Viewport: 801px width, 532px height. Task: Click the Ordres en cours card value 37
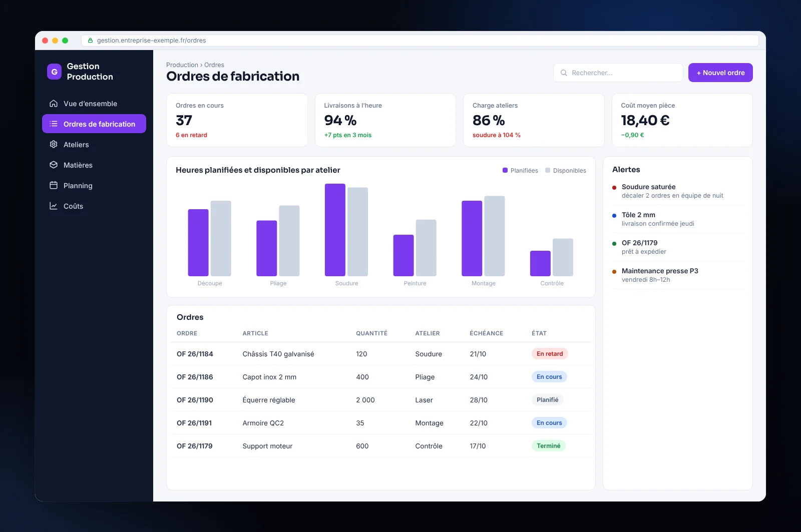click(x=184, y=121)
